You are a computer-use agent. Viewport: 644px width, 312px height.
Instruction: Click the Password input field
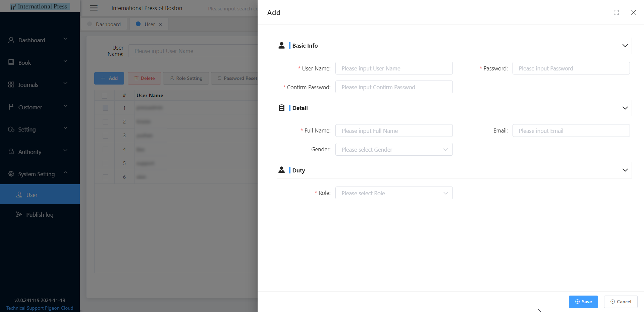coord(571,68)
